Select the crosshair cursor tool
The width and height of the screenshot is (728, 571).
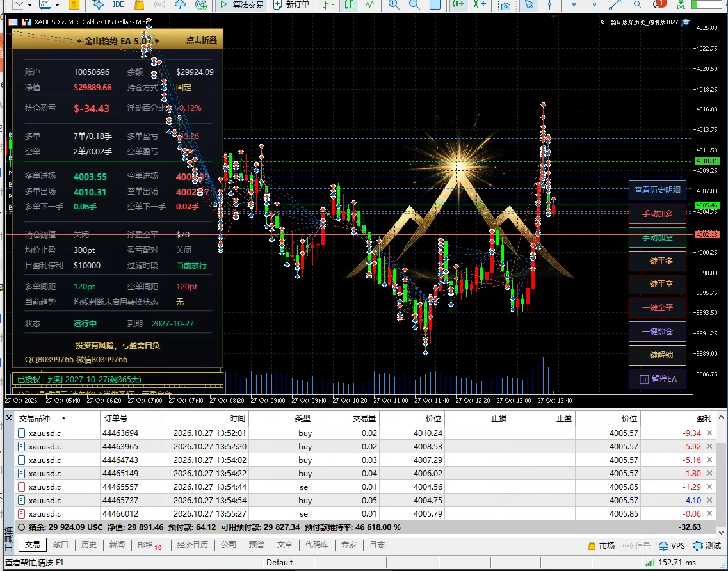[x=550, y=4]
